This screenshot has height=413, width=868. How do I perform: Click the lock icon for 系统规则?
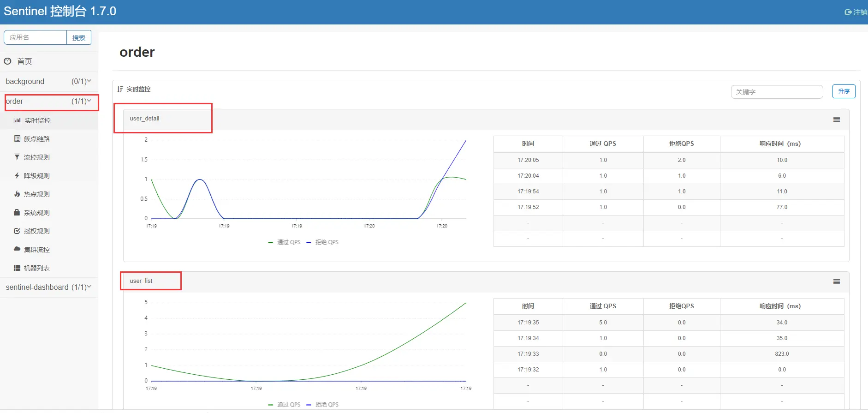pos(17,212)
